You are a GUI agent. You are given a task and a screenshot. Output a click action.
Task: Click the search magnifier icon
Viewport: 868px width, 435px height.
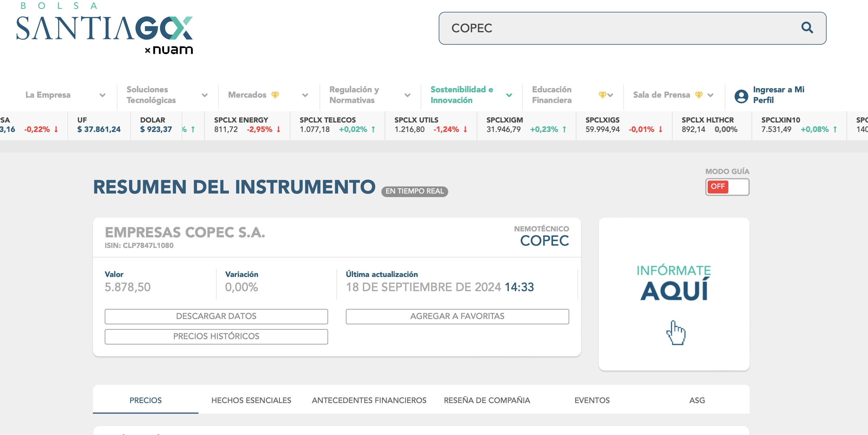point(807,28)
